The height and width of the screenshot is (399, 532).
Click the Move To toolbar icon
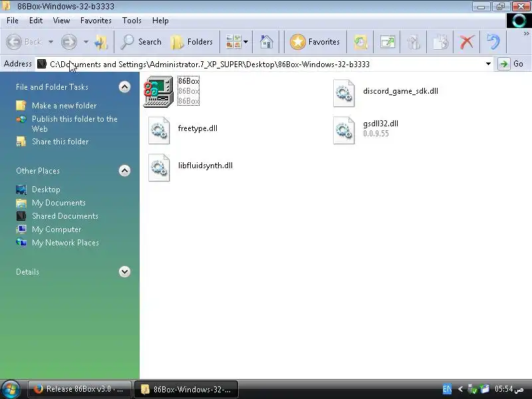[413, 42]
